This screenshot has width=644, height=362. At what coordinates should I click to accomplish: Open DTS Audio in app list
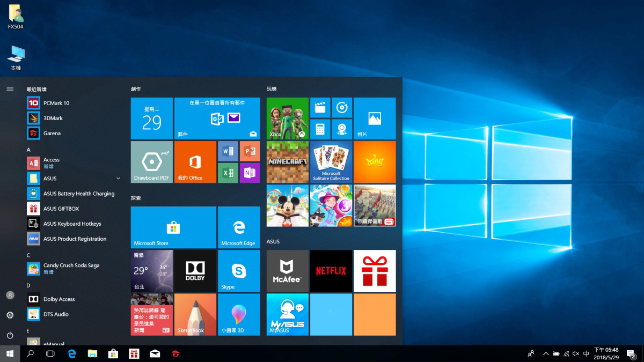click(74, 314)
